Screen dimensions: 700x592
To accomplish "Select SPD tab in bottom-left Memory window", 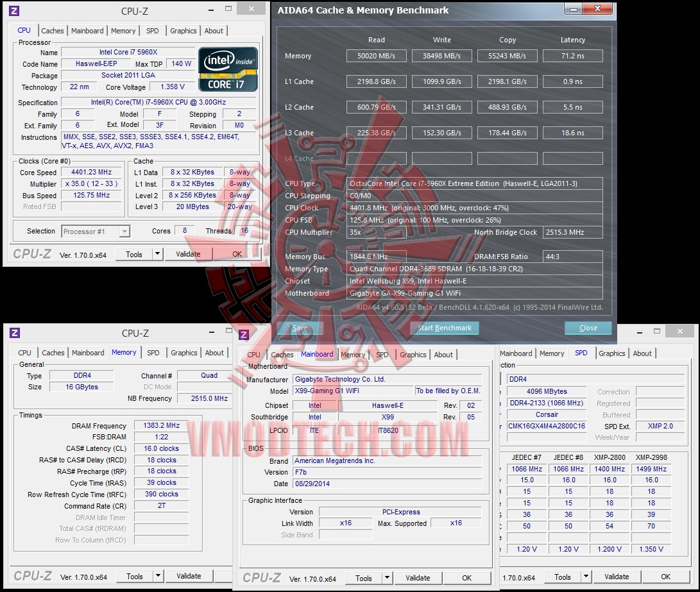I will [x=153, y=353].
